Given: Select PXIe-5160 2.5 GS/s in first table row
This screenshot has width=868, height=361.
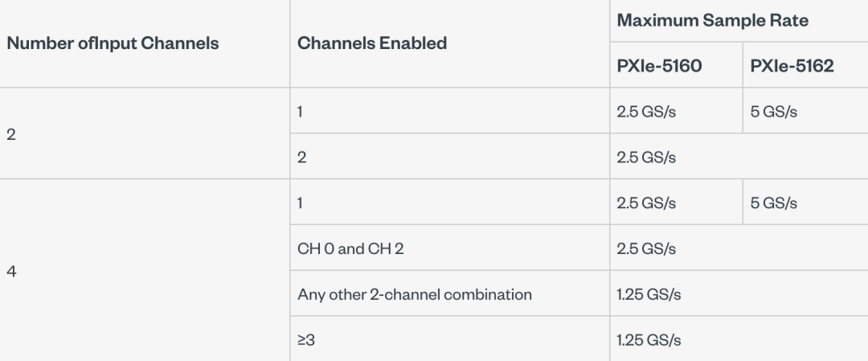Looking at the screenshot, I should (646, 112).
